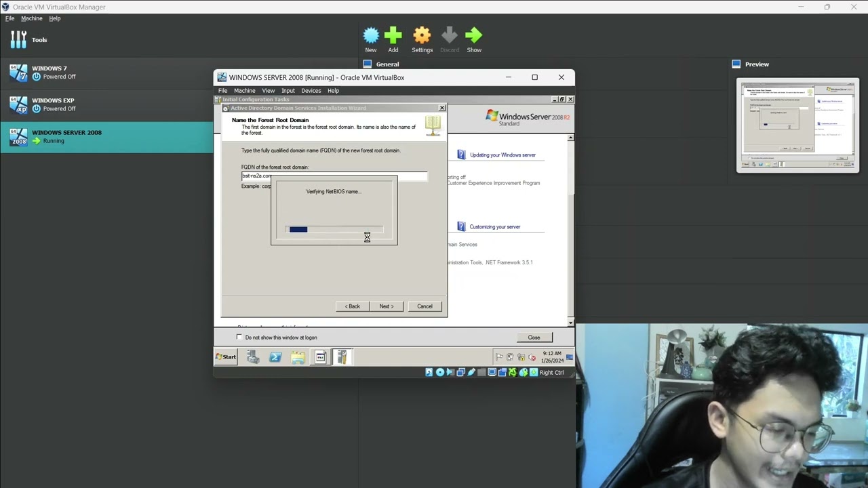Open Help menu of the running VM window
Screen dimensions: 868x488
[333, 90]
